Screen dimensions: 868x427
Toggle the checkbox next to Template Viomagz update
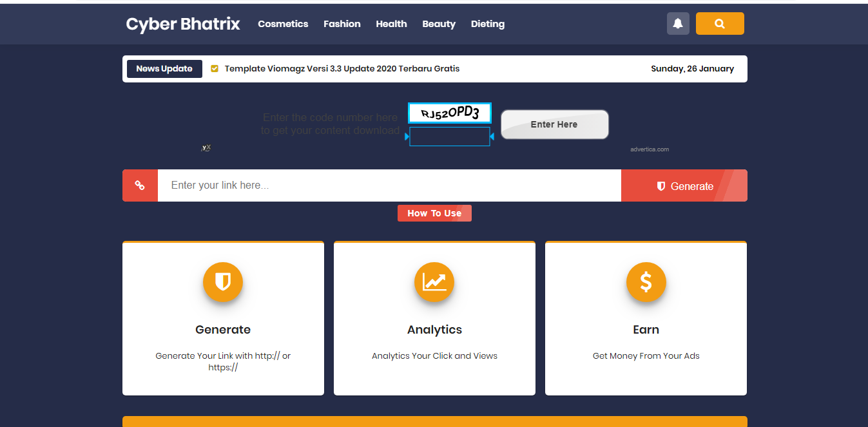click(214, 68)
